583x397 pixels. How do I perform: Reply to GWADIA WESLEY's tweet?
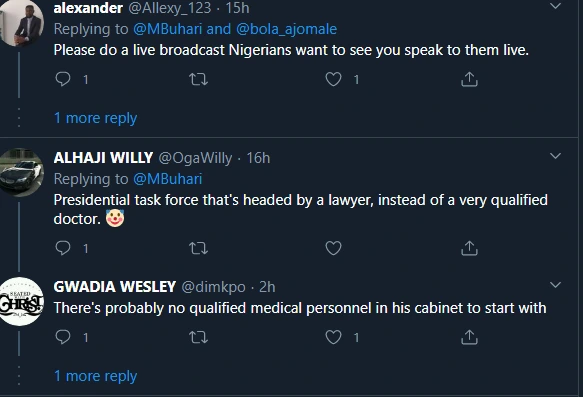click(63, 337)
